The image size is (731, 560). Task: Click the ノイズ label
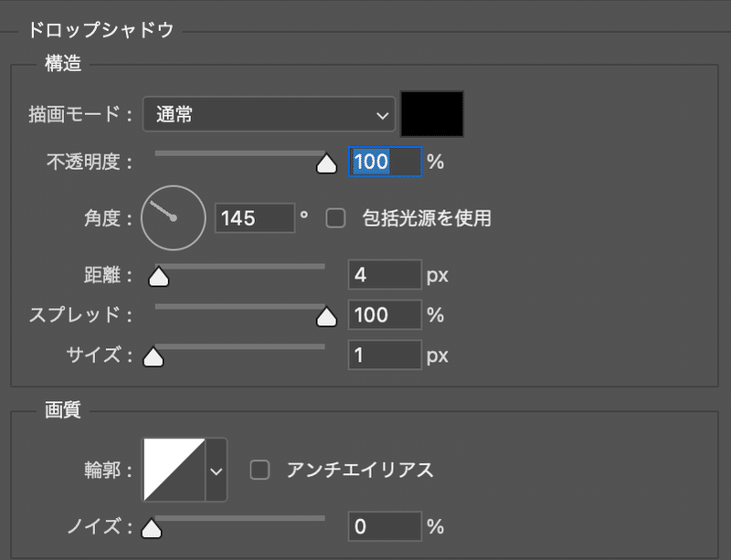(x=99, y=526)
